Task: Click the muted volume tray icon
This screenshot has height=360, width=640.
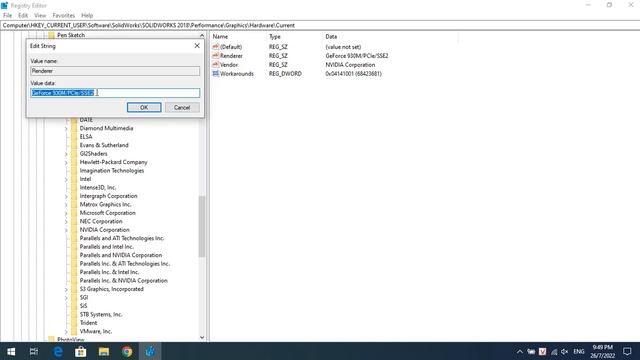Action: [565, 351]
